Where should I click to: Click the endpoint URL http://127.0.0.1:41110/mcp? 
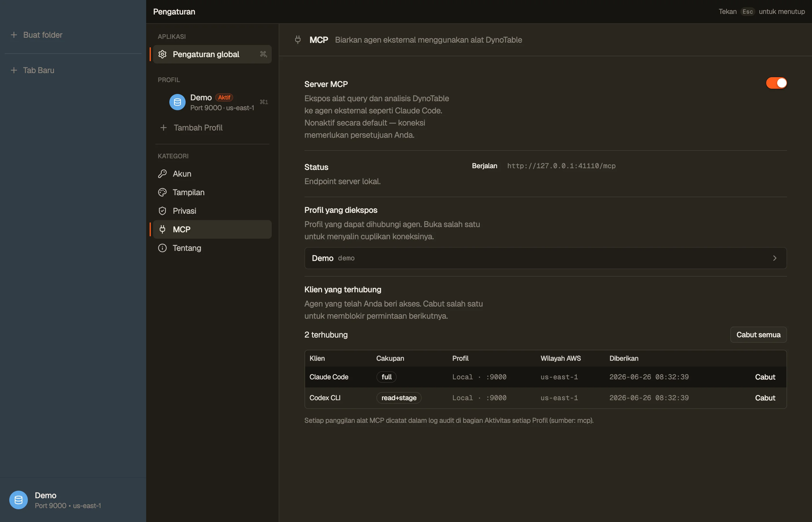click(561, 166)
